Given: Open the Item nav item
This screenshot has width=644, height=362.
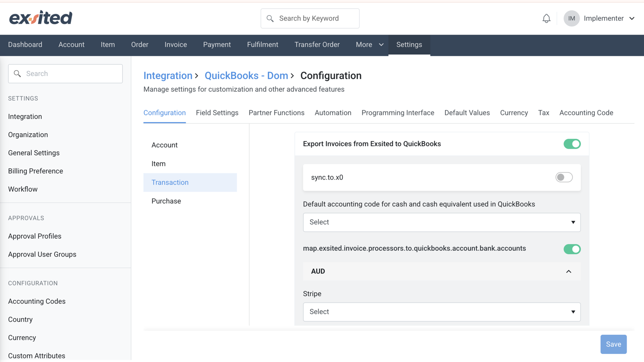Looking at the screenshot, I should 108,45.
